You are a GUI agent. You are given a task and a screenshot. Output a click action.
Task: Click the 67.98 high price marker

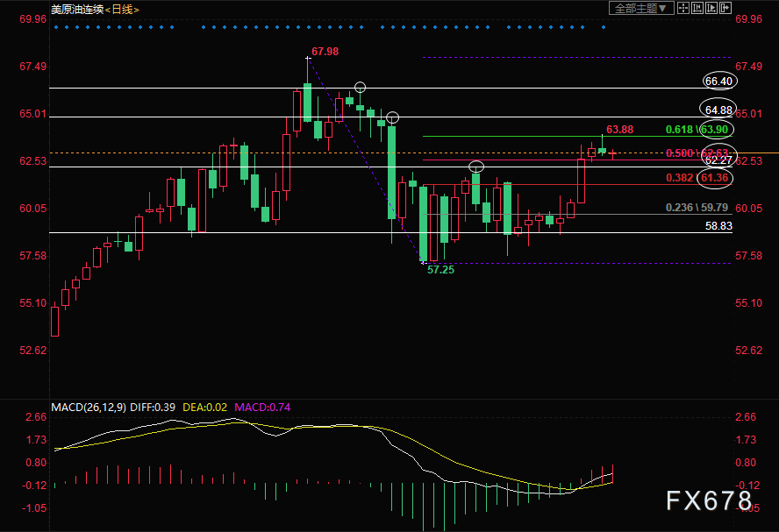(x=325, y=52)
